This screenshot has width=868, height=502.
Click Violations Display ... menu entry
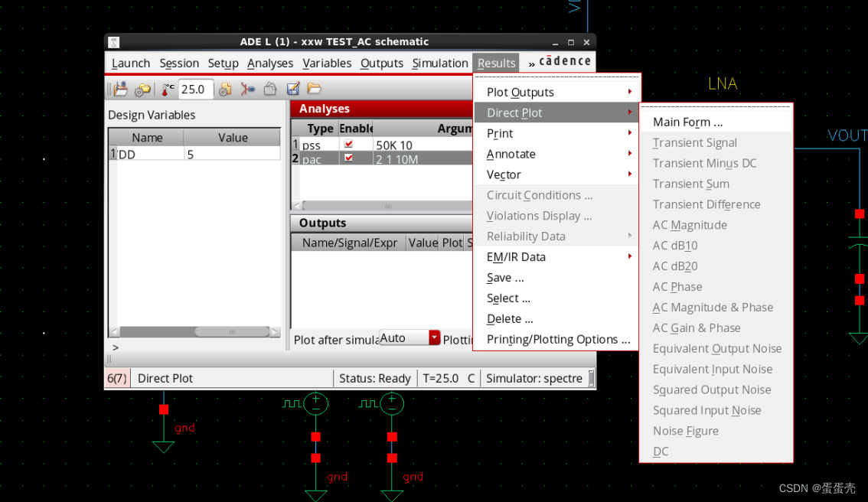[556, 216]
